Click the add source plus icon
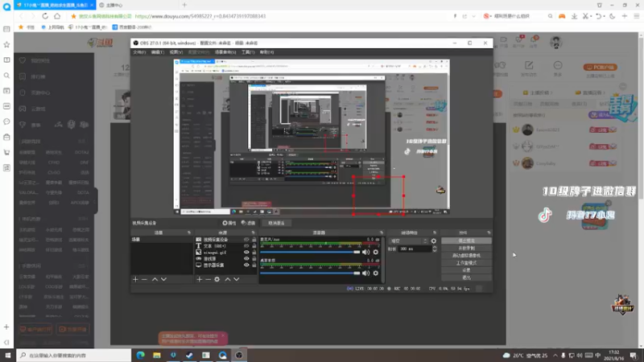The image size is (644, 362). tap(199, 279)
